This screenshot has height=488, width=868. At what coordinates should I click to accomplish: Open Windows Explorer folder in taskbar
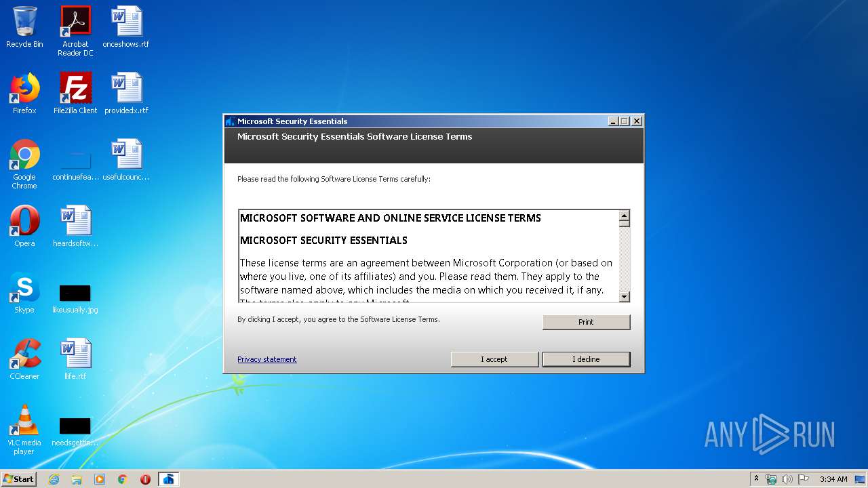(x=77, y=479)
